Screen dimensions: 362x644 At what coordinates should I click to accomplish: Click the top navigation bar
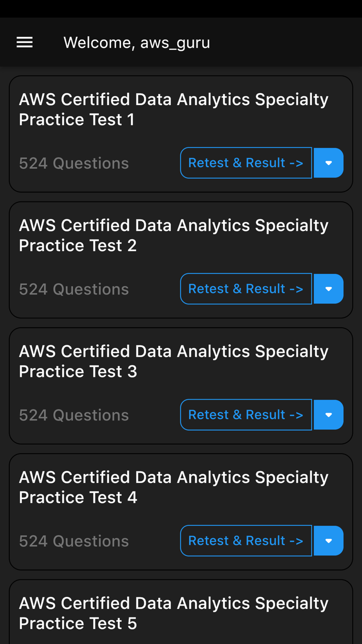click(181, 42)
